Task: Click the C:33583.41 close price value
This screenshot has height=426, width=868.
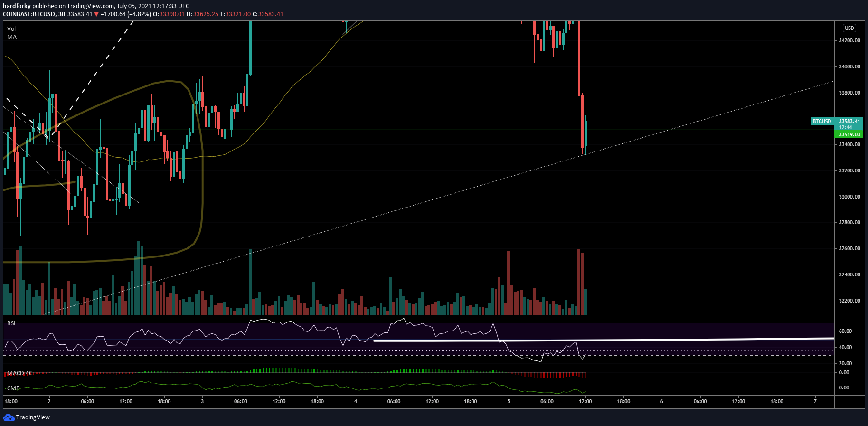Action: tap(268, 14)
